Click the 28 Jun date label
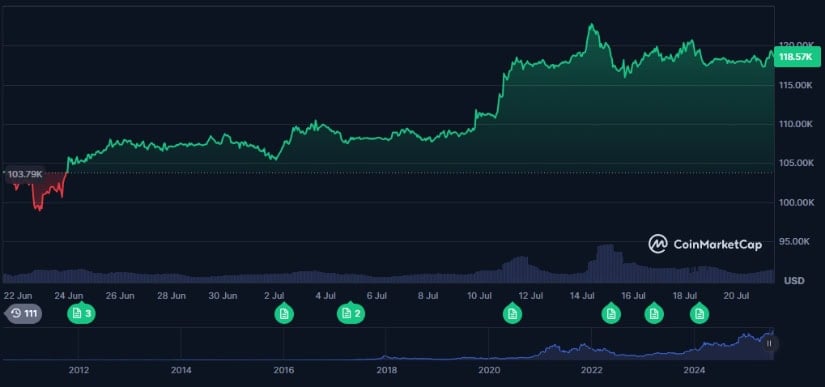Screen dimensions: 825x387 click(172, 296)
